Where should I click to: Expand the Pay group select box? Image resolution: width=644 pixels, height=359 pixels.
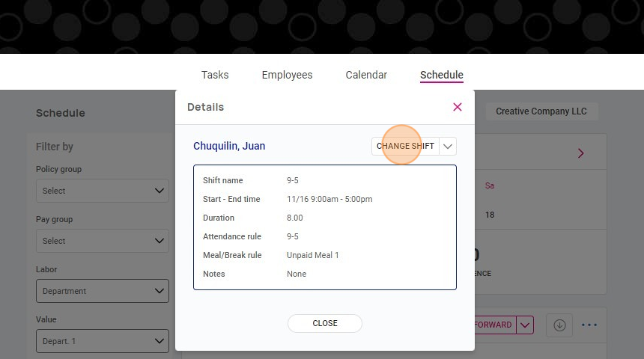click(103, 241)
